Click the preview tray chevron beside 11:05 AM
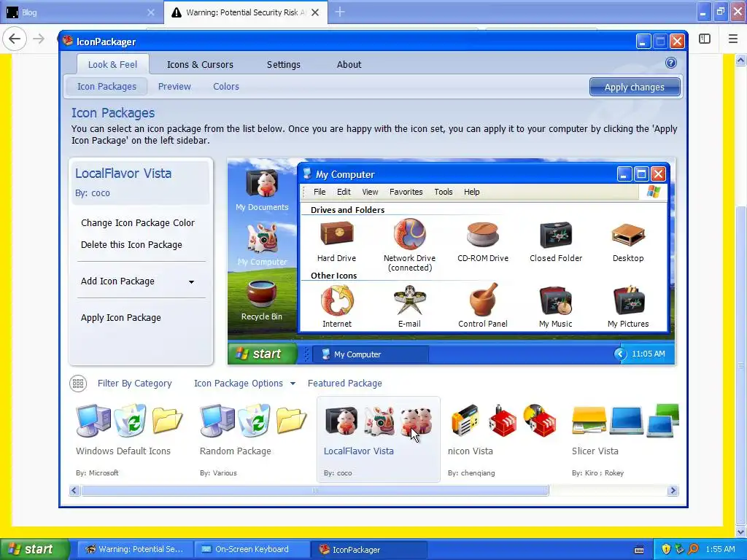 620,354
